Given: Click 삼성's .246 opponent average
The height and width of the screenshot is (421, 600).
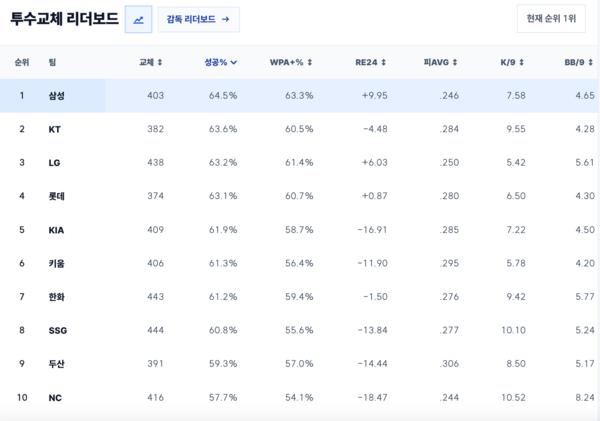Looking at the screenshot, I should [449, 96].
